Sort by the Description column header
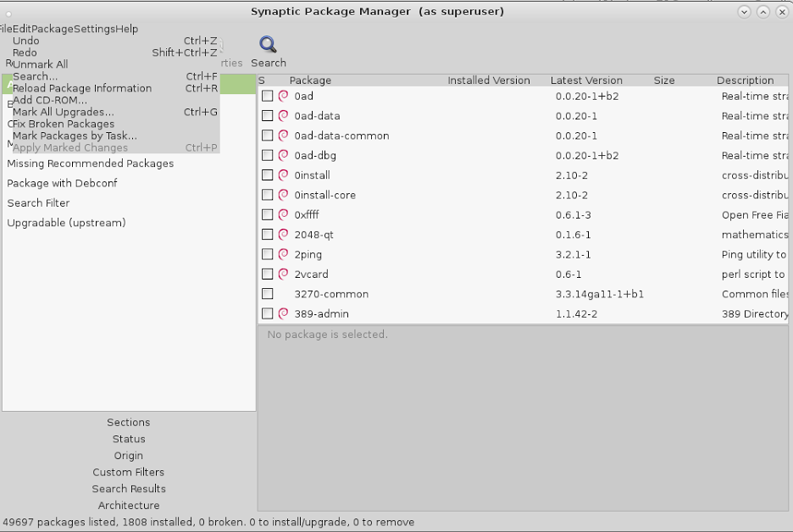This screenshot has height=532, width=793. click(745, 80)
